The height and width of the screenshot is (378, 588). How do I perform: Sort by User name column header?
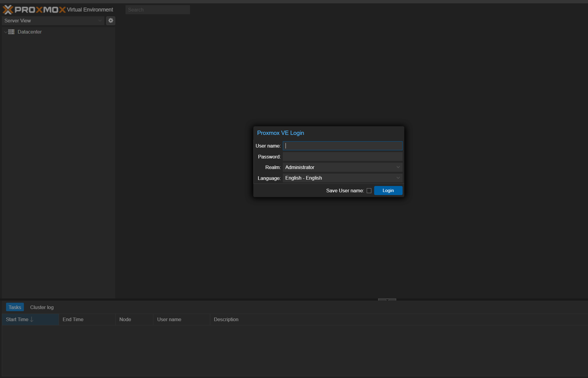coord(181,319)
